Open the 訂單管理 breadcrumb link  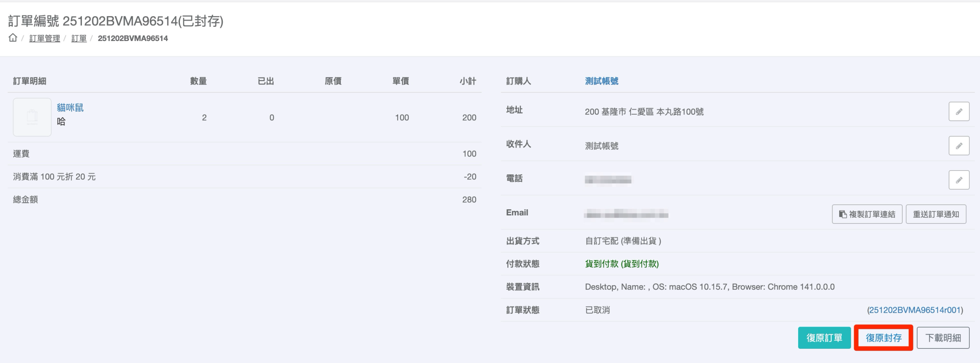44,38
